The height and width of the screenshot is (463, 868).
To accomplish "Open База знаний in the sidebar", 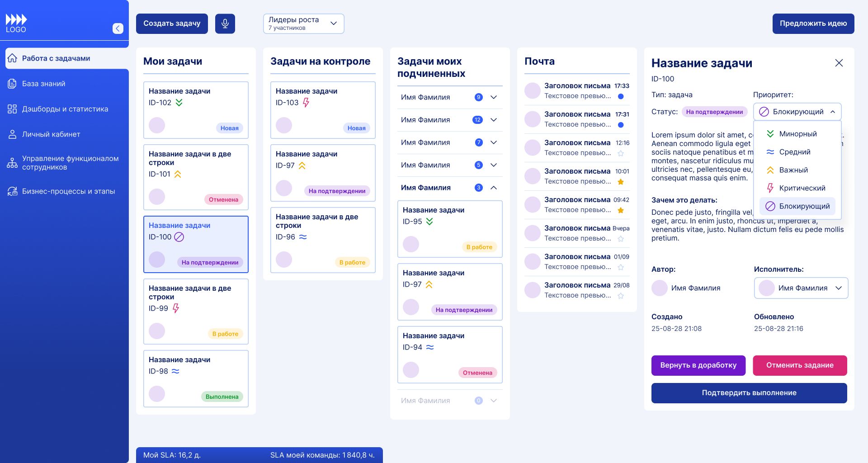I will click(x=43, y=84).
